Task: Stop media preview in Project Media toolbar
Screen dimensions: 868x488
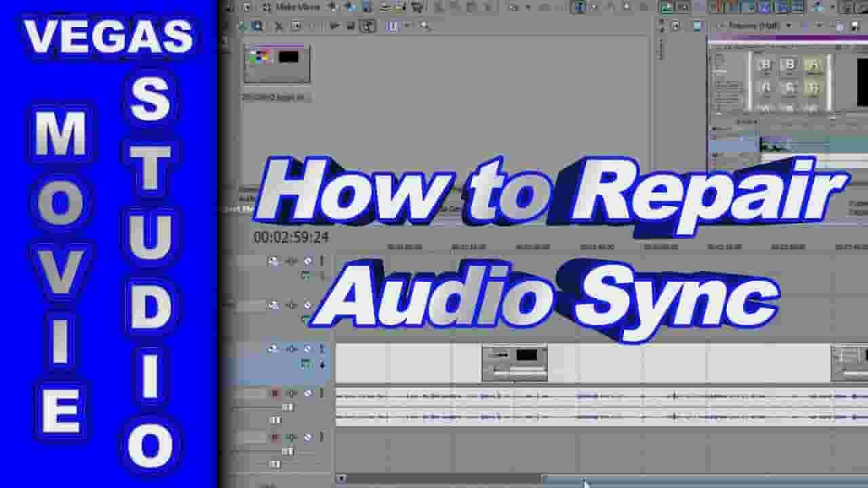Action: tap(351, 26)
